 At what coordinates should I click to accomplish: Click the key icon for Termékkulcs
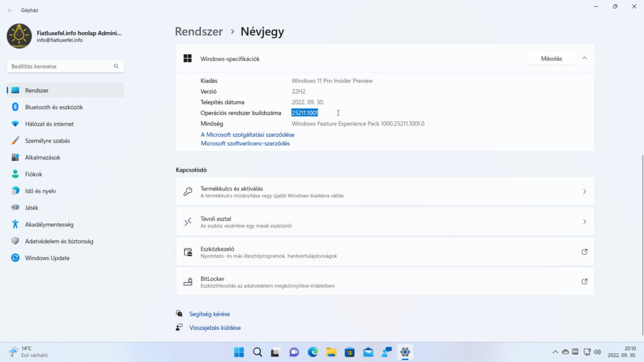coord(187,192)
